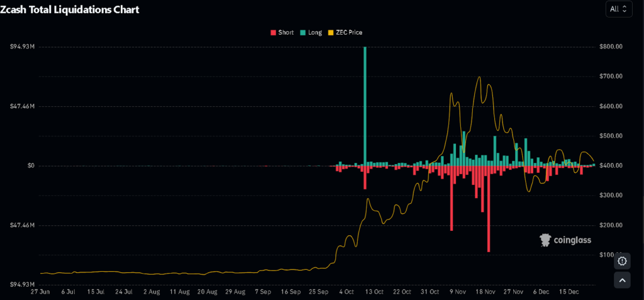This screenshot has height=300, width=644.
Task: Click the yellow ZEC Price legend swatch
Action: tap(331, 33)
